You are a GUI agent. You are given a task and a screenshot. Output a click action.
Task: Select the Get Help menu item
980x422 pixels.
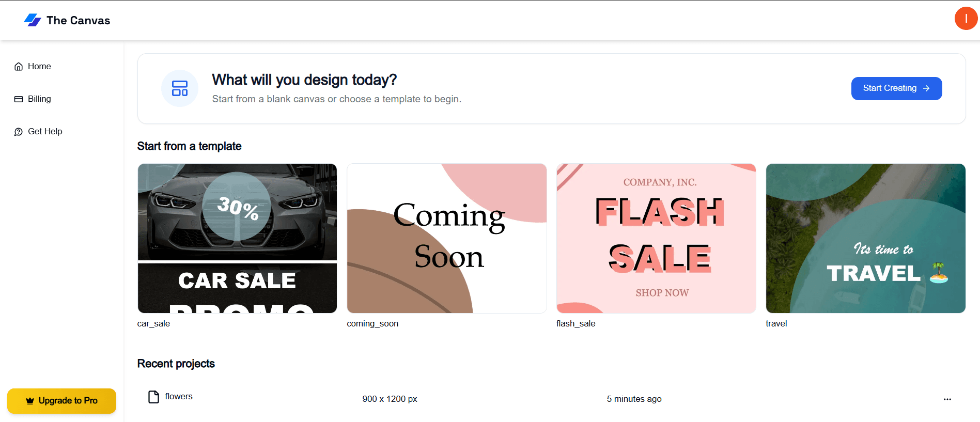pos(45,132)
